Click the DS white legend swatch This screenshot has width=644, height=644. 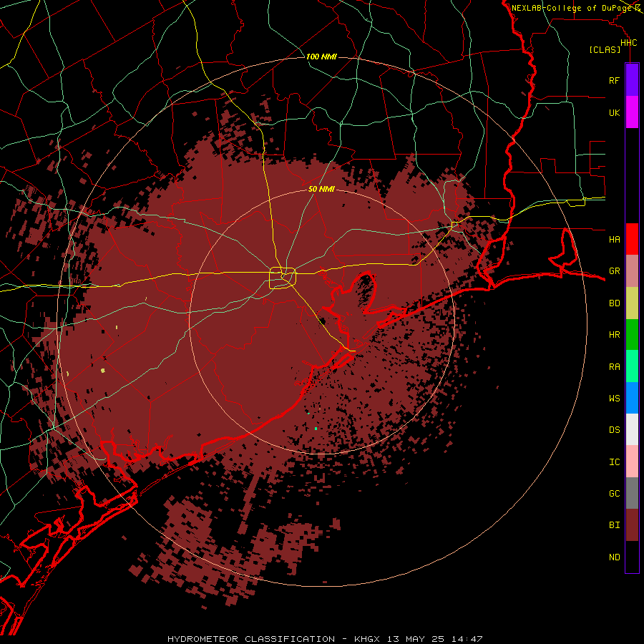[632, 429]
